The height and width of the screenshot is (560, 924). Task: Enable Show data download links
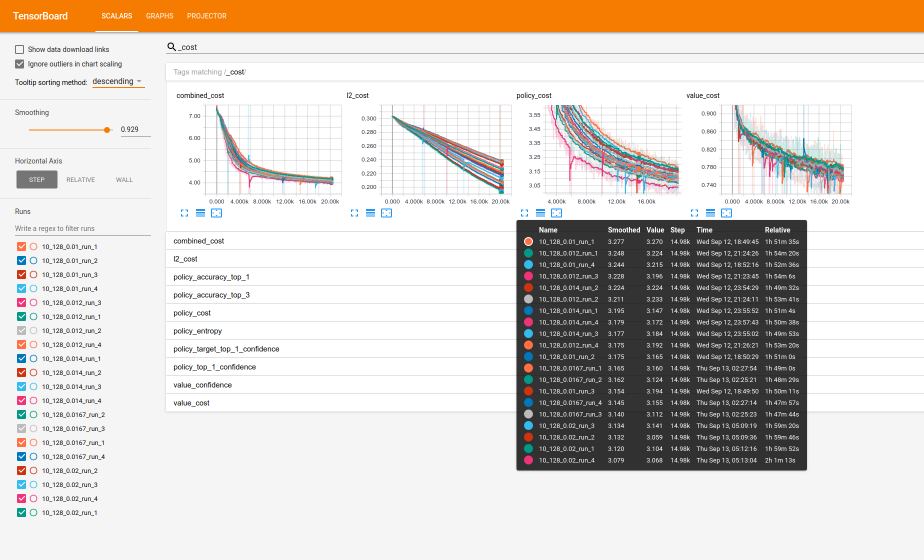pos(19,49)
